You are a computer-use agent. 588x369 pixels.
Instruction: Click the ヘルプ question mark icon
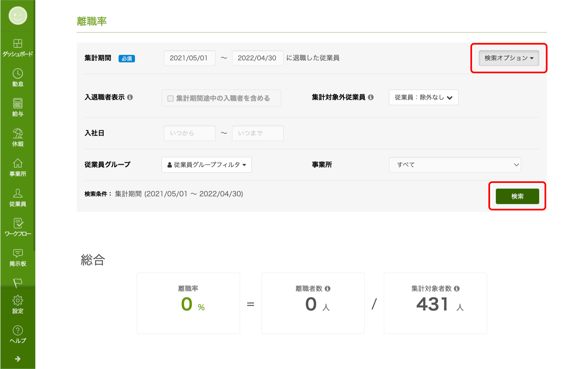(18, 331)
